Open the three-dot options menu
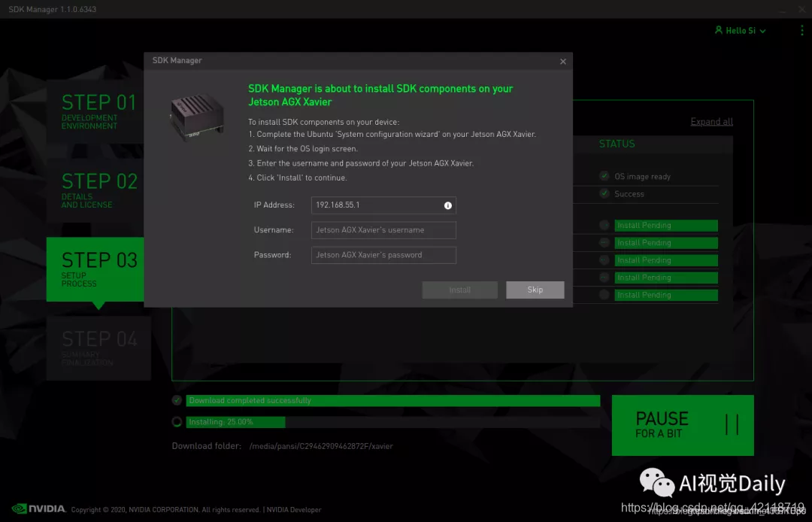 pyautogui.click(x=801, y=31)
